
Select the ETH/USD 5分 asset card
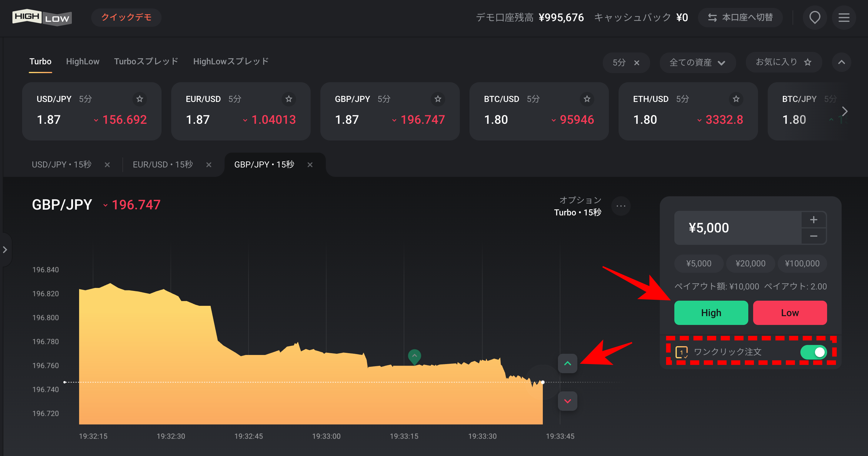click(x=688, y=111)
